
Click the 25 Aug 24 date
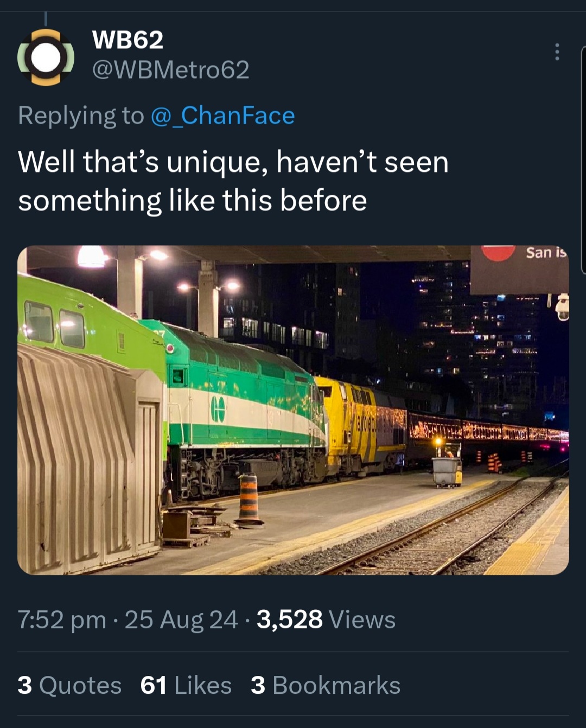pos(181,620)
